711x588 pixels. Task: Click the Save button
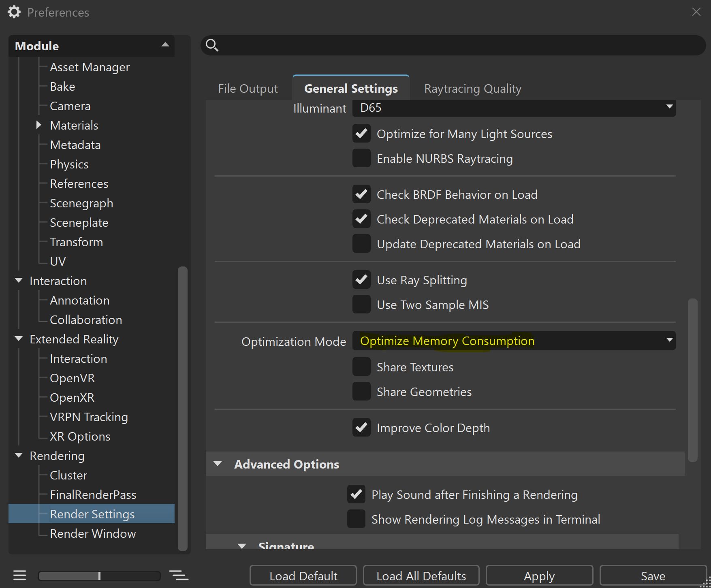click(653, 576)
